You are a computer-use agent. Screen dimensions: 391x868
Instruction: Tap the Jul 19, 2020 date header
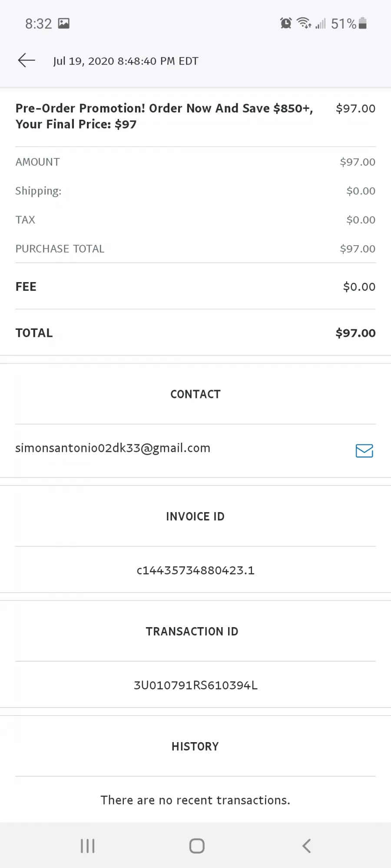coord(126,61)
